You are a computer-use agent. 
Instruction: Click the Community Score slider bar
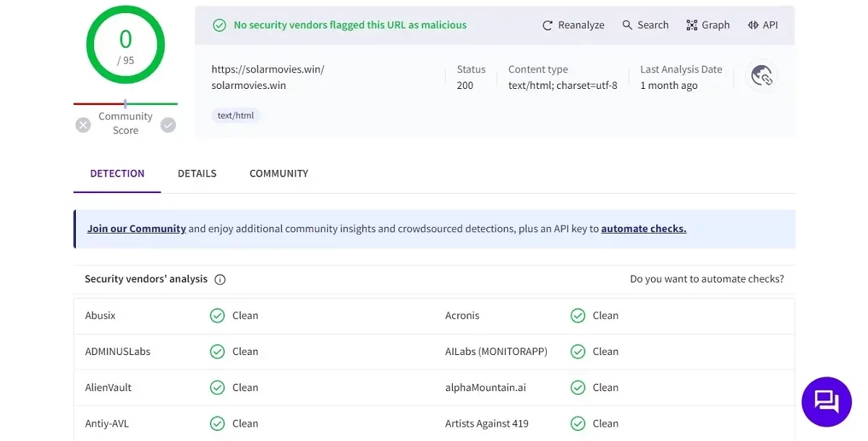click(x=125, y=104)
